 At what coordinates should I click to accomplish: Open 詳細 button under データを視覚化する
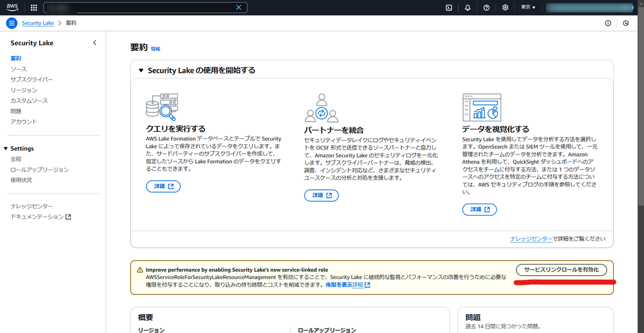480,209
